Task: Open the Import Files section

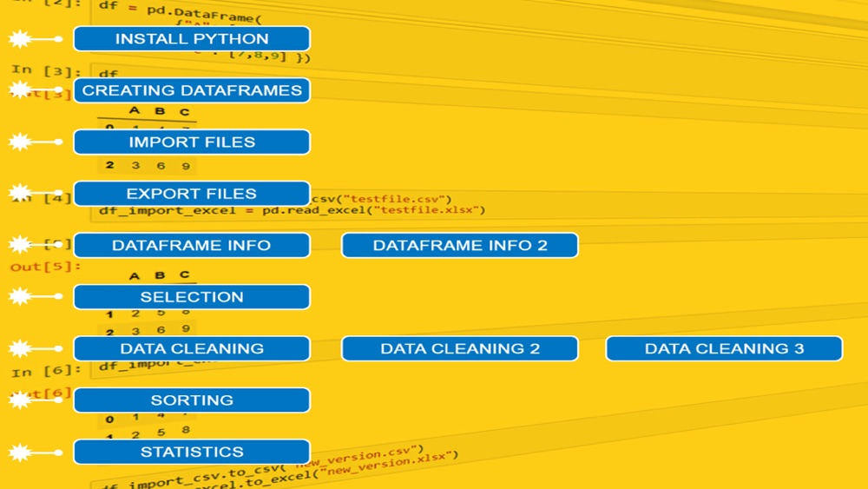Action: point(192,142)
